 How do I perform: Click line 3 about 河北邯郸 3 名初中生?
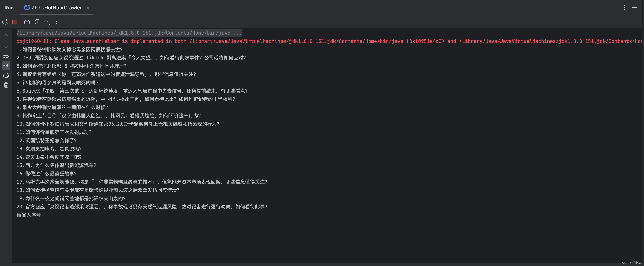coord(72,66)
